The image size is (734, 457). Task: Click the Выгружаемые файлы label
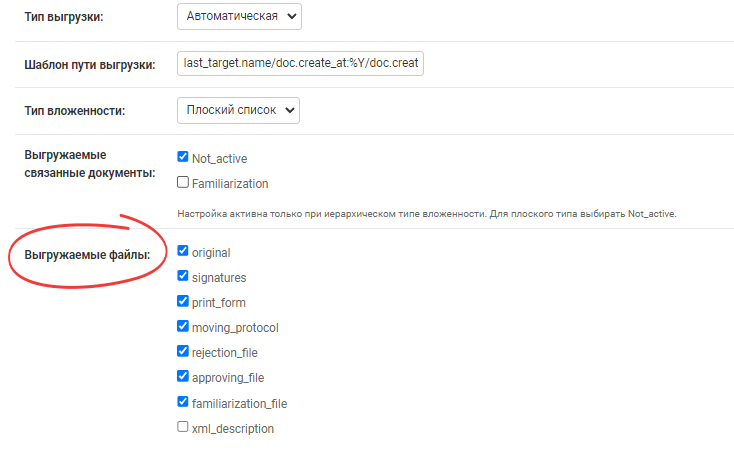[x=87, y=255]
